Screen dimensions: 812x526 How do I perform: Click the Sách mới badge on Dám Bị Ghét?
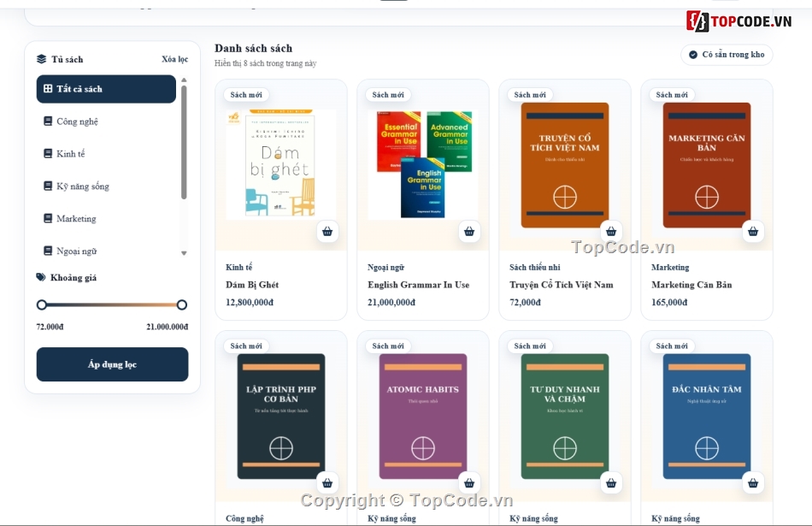coord(246,95)
